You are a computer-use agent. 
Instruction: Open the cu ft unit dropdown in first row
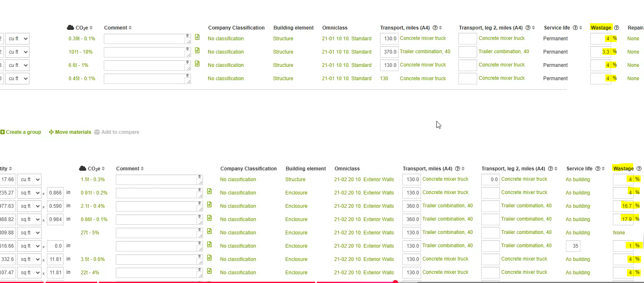pyautogui.click(x=17, y=38)
